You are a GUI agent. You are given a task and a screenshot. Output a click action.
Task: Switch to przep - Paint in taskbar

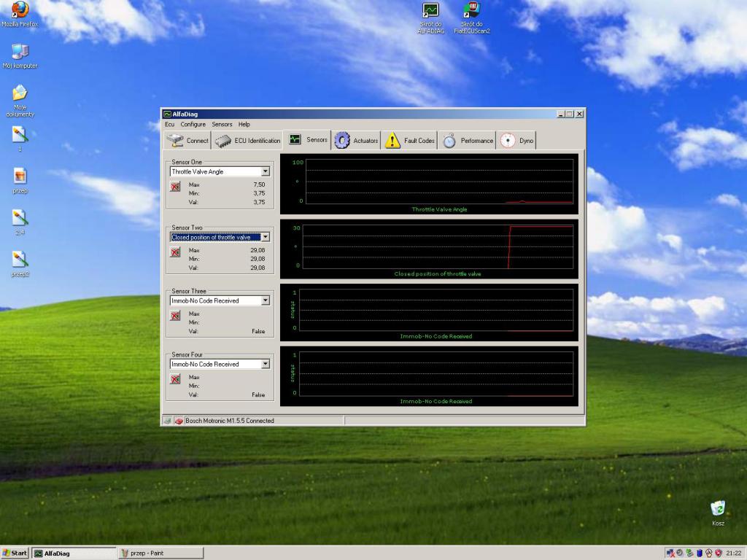coord(160,553)
